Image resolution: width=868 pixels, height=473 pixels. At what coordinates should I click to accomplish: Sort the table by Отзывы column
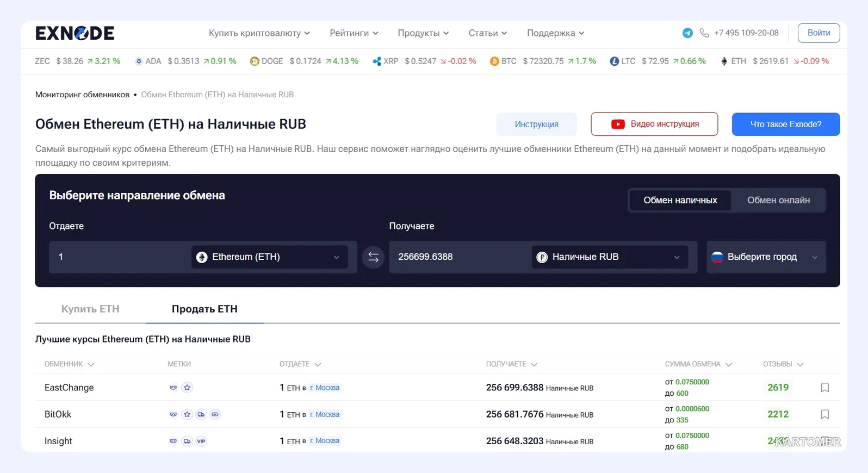point(783,364)
